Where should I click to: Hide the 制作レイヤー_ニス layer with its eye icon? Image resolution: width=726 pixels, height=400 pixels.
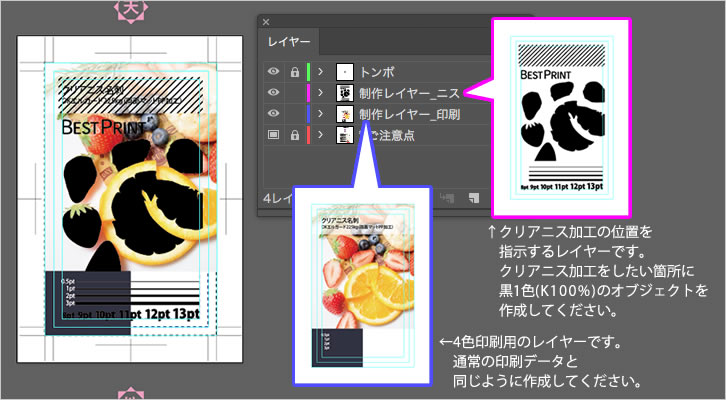tap(273, 93)
